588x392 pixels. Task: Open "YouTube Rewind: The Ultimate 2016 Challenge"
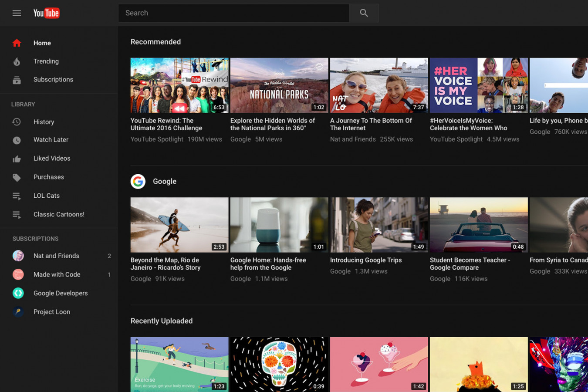tap(179, 85)
